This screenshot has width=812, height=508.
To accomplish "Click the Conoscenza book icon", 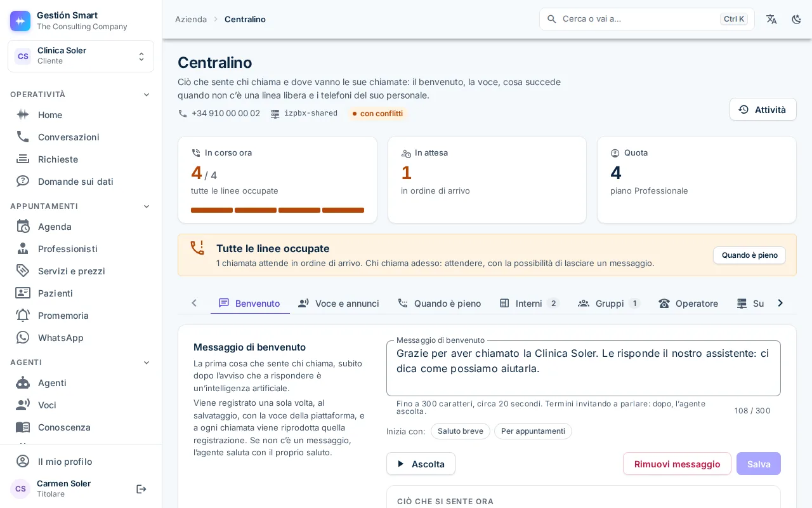I will (x=23, y=427).
